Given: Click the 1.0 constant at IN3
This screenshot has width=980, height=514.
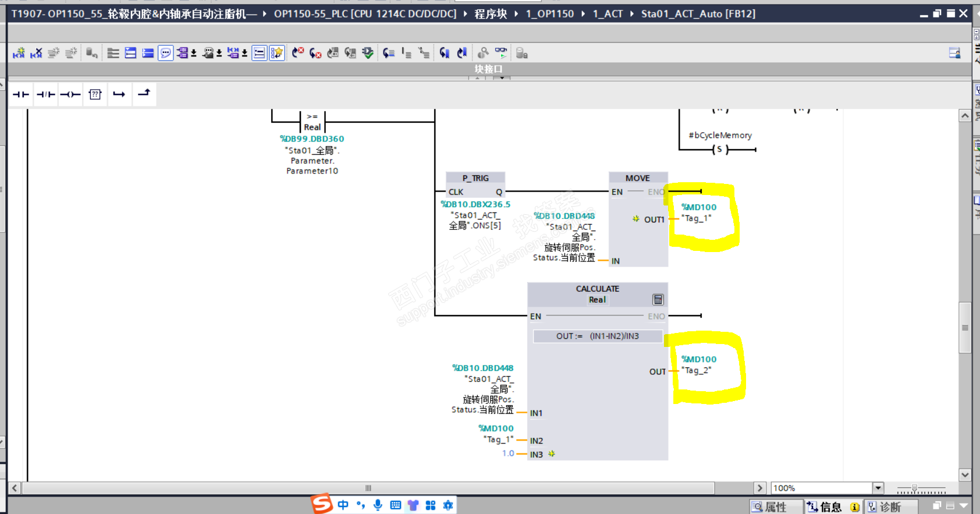Looking at the screenshot, I should (x=508, y=453).
